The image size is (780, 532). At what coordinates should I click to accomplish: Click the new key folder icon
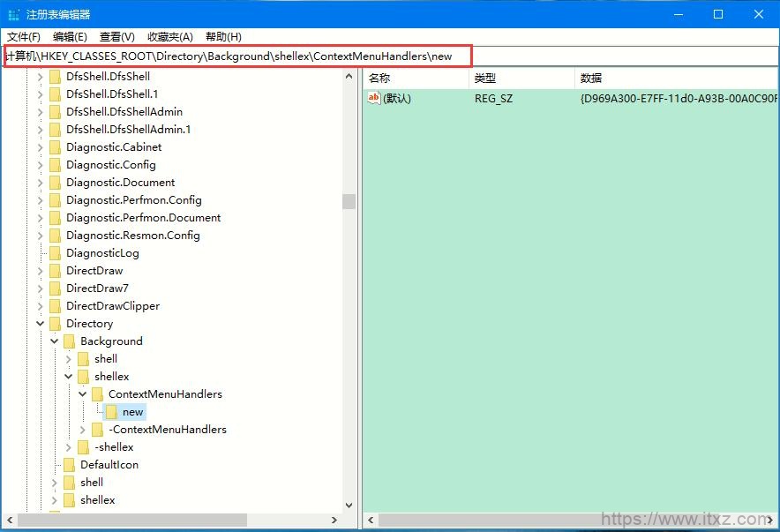[111, 412]
